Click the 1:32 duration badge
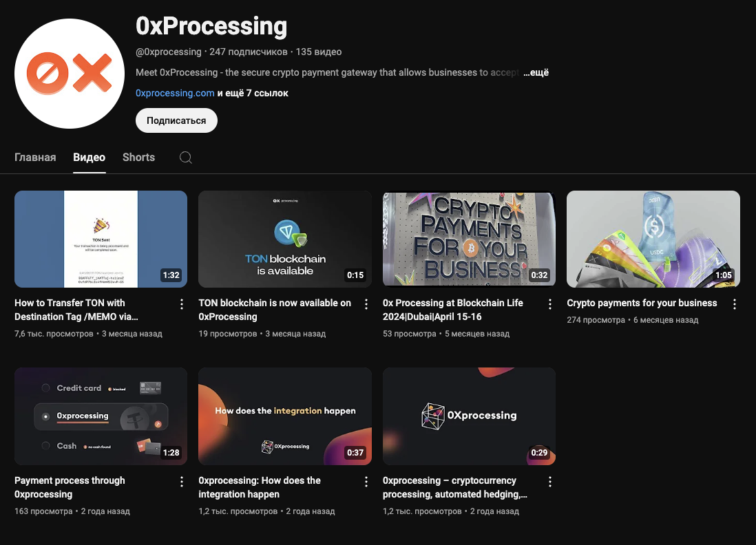 171,275
